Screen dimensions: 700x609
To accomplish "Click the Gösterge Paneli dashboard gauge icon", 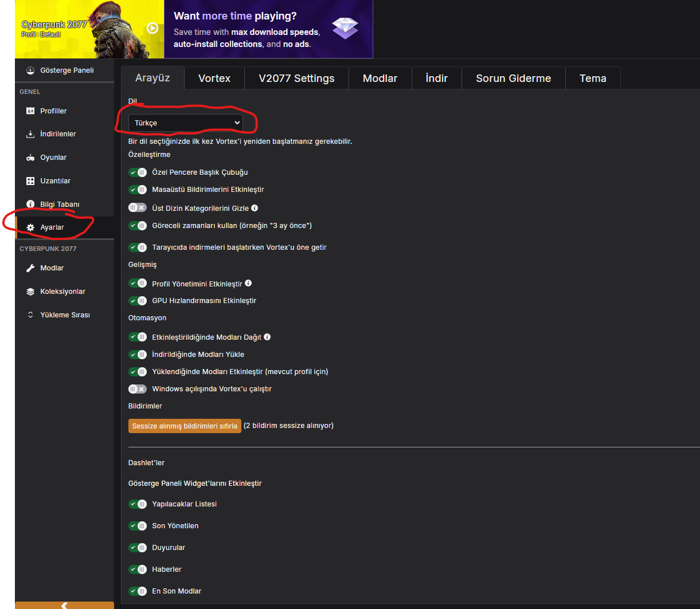I will (30, 70).
